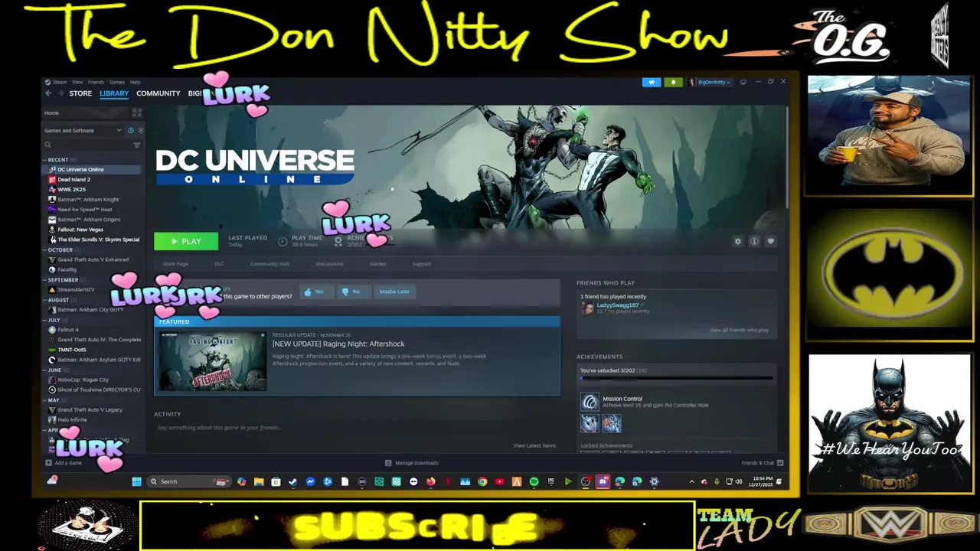The width and height of the screenshot is (980, 551).
Task: Select Fallout: New Vegas in library
Action: 80,230
